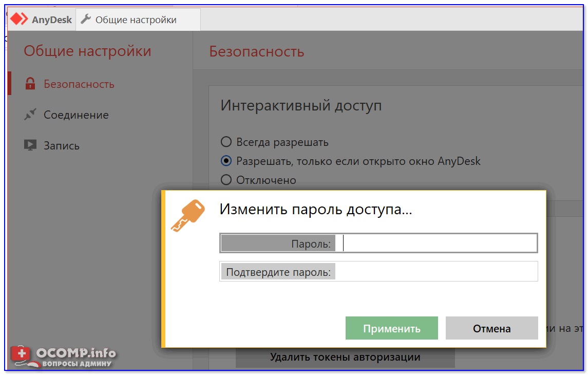Click the wrench icon on the settings tab
588x375 pixels.
(x=86, y=20)
